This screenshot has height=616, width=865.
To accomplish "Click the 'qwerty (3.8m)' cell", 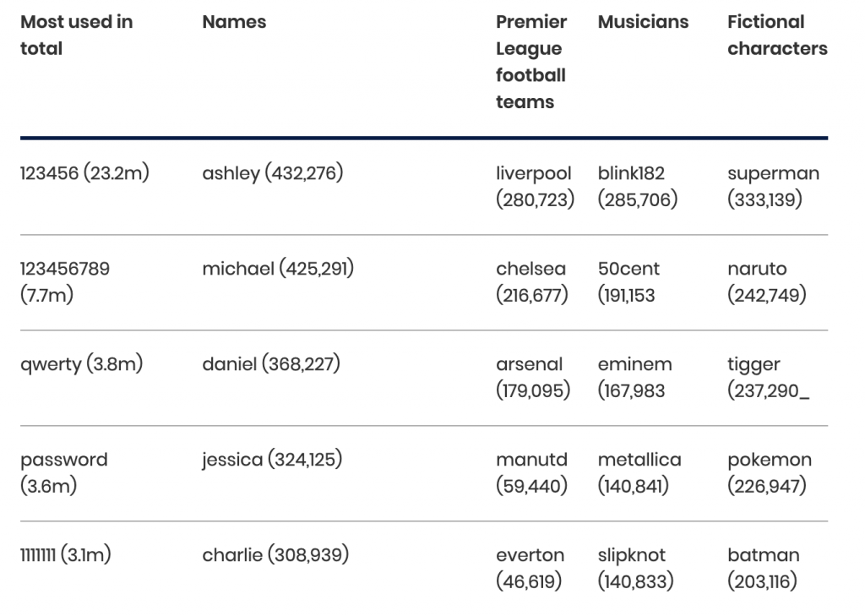I will (82, 364).
